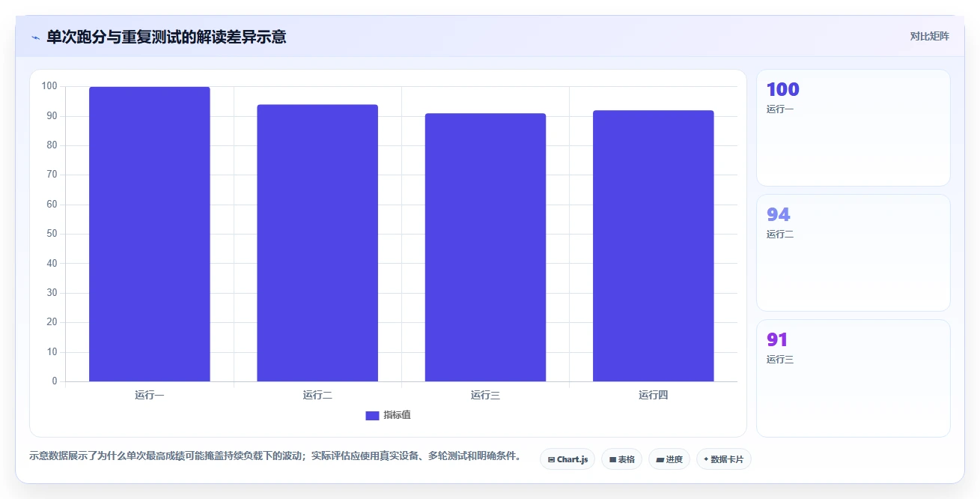This screenshot has height=499, width=980.
Task: Click the y-axis value 50
Action: coord(52,234)
